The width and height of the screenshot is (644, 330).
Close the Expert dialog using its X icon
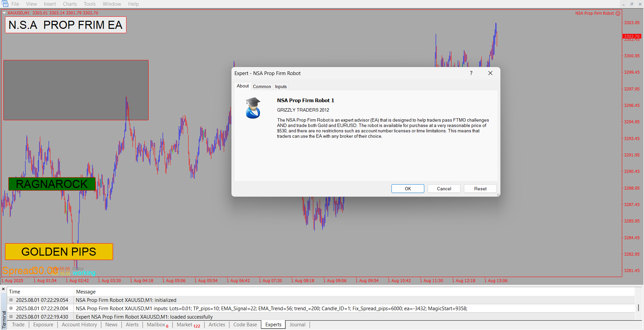coord(490,73)
